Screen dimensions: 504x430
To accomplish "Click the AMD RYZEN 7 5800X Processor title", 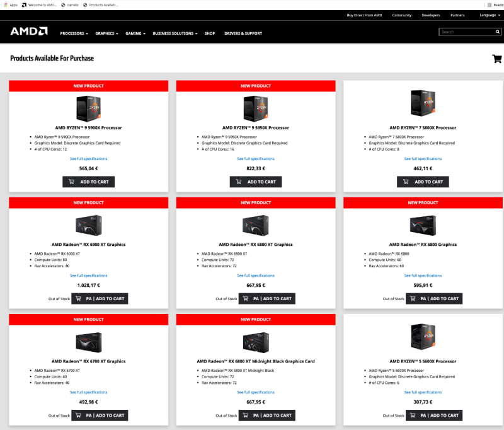I will (x=423, y=128).
